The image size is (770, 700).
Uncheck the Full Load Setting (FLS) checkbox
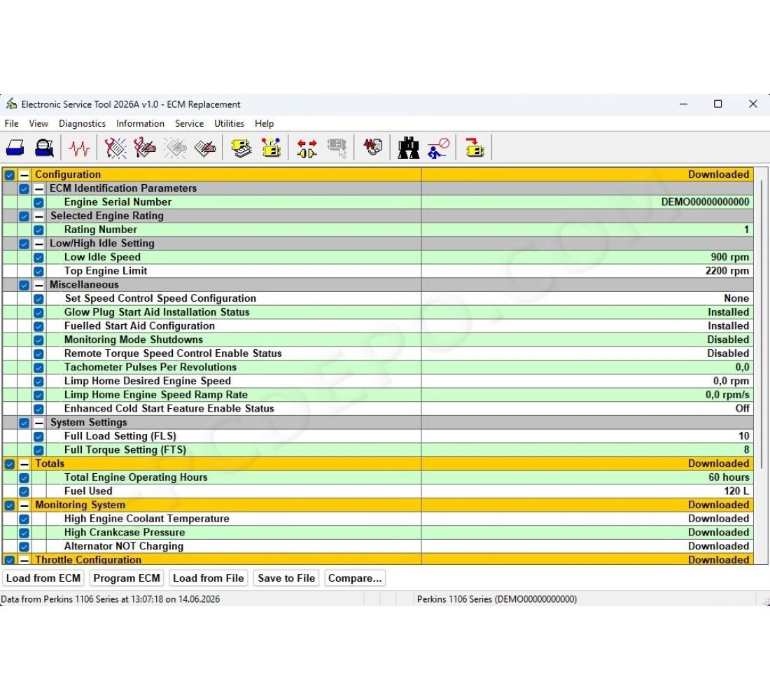pos(38,436)
